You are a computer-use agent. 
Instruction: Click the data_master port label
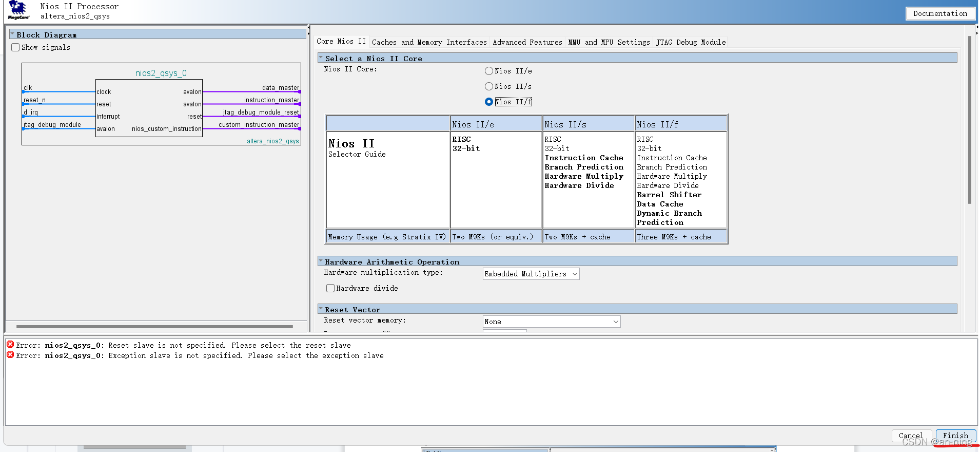(281, 88)
